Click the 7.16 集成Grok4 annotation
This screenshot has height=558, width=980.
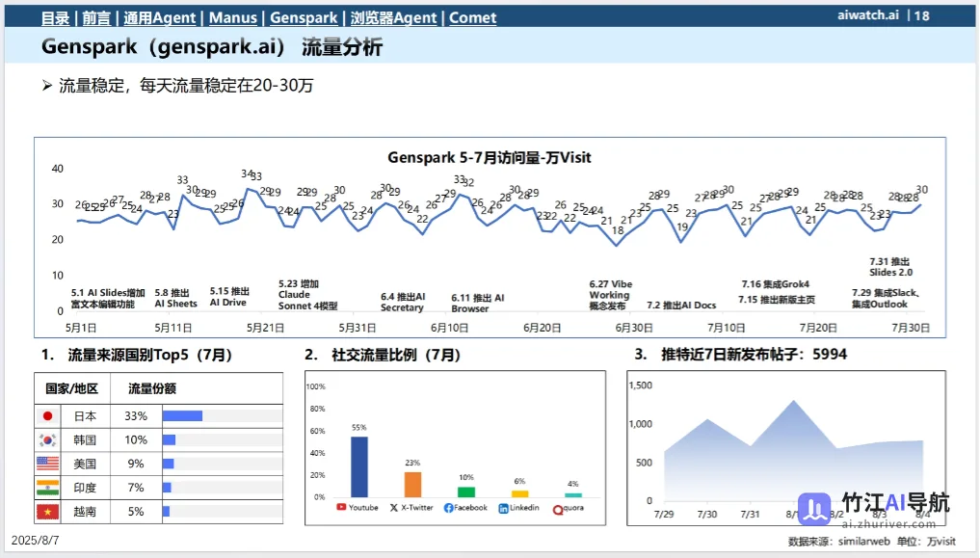[775, 284]
